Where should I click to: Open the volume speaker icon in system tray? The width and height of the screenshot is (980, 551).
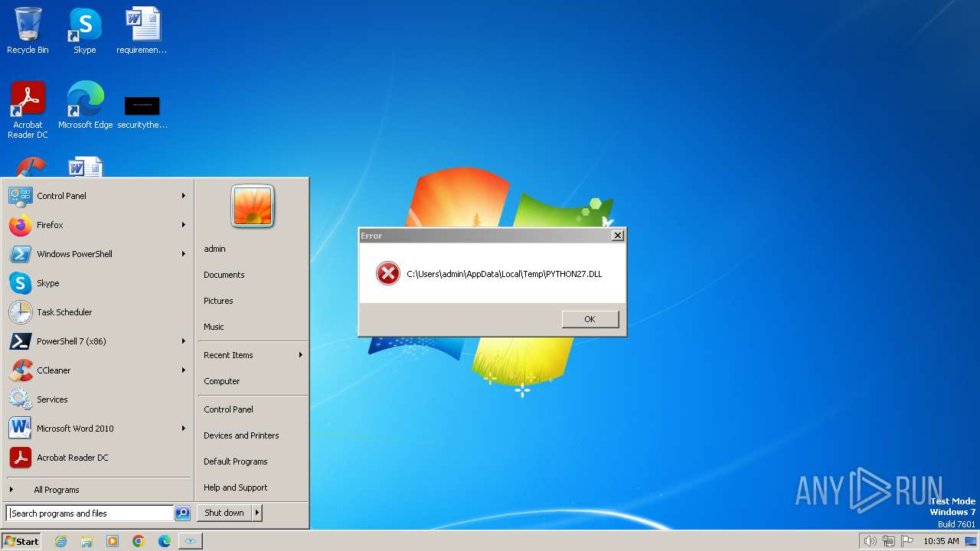coord(870,541)
